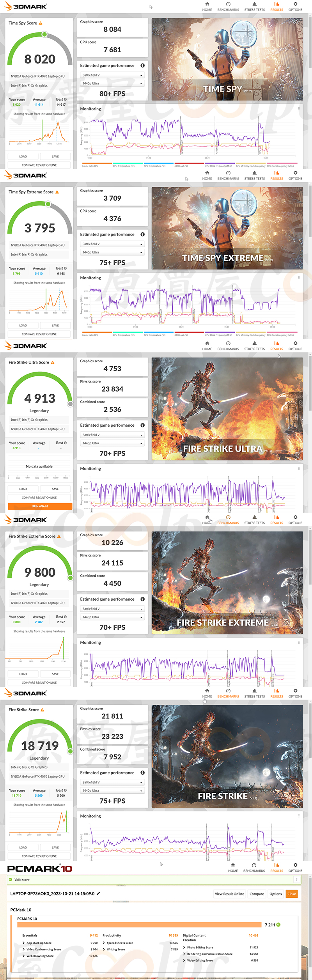
Task: Click the Options gear icon in PCMark 10 header
Action: point(295,865)
